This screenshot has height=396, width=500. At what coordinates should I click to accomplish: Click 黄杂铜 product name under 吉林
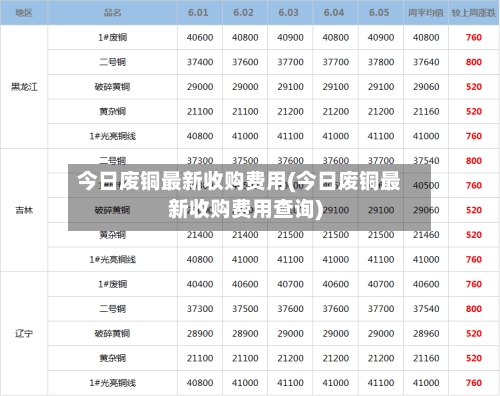[x=112, y=235]
